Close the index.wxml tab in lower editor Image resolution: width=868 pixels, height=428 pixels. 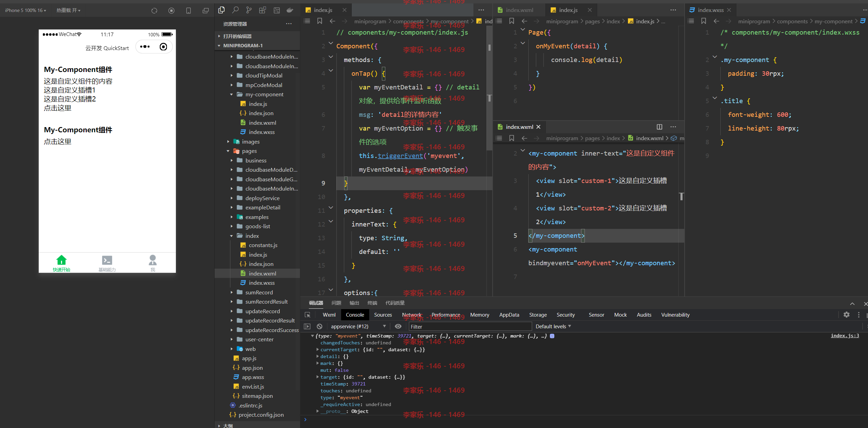click(x=539, y=127)
